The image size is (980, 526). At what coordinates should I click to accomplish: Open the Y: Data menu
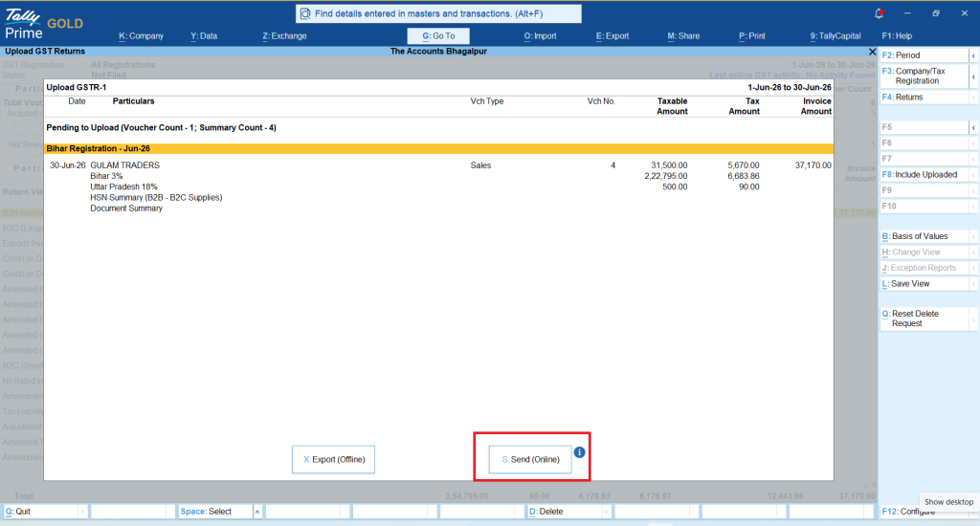pos(204,36)
